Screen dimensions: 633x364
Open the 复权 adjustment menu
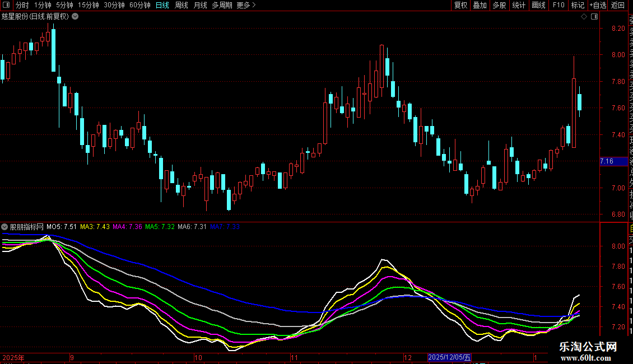[x=460, y=5]
